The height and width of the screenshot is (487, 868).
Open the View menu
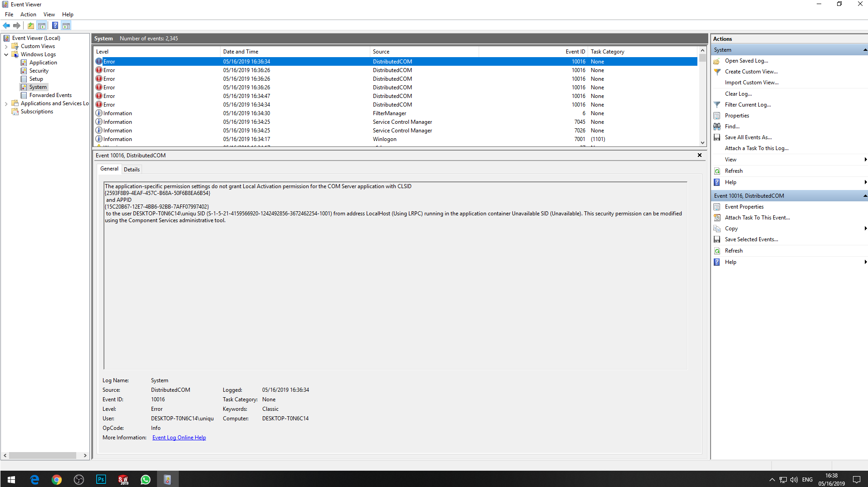(49, 15)
